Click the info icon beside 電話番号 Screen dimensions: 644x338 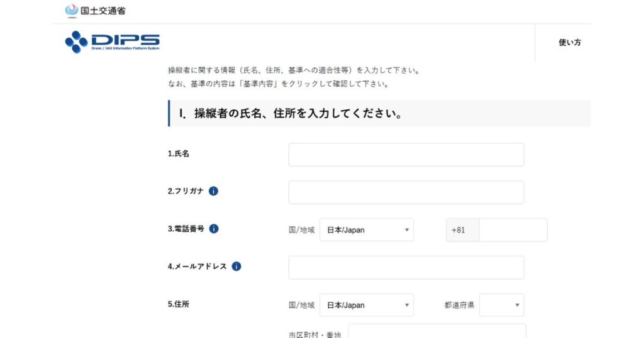(x=214, y=229)
